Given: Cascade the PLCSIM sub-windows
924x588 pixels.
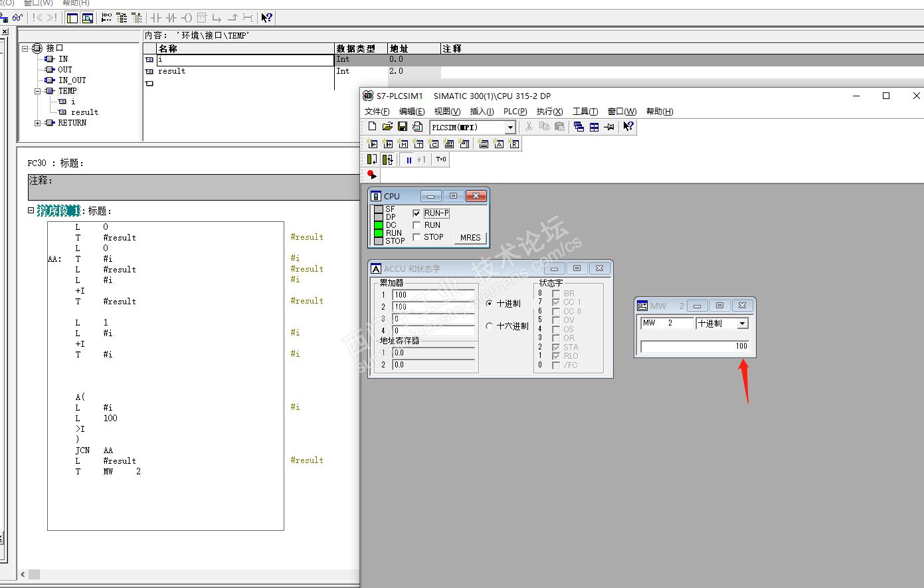Looking at the screenshot, I should pyautogui.click(x=579, y=127).
